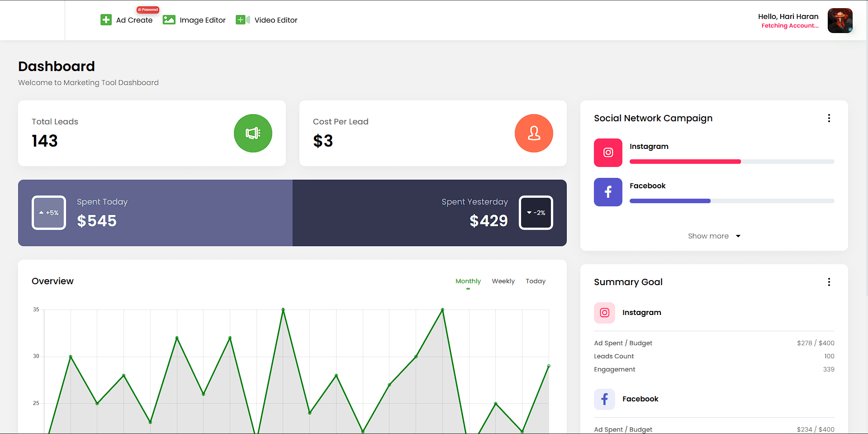Click Instagram icon in Summary Goal
The height and width of the screenshot is (434, 868).
(x=604, y=313)
